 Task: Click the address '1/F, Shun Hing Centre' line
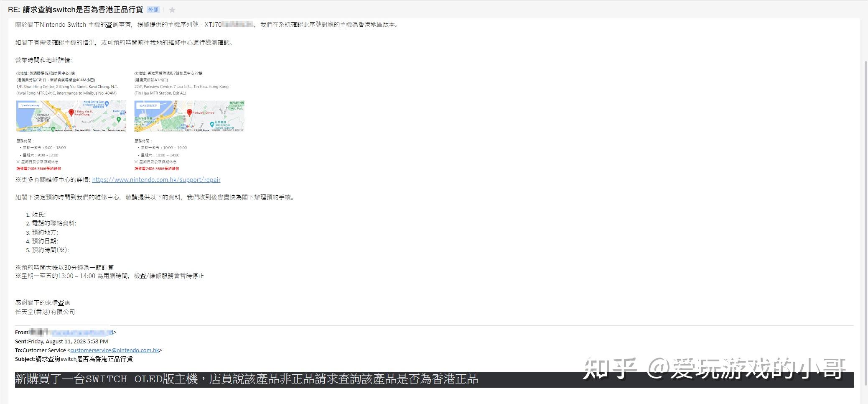click(x=67, y=87)
